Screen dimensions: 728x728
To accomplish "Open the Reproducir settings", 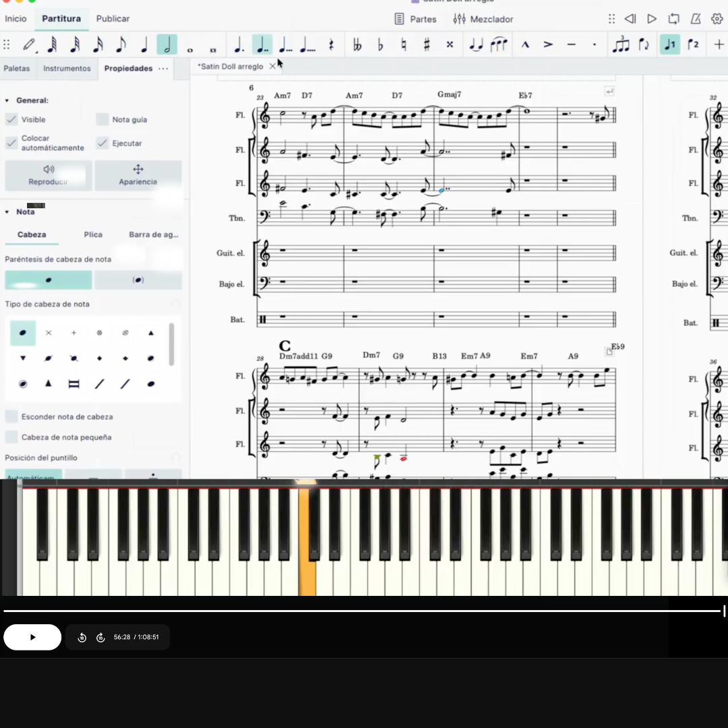I will coord(49,175).
